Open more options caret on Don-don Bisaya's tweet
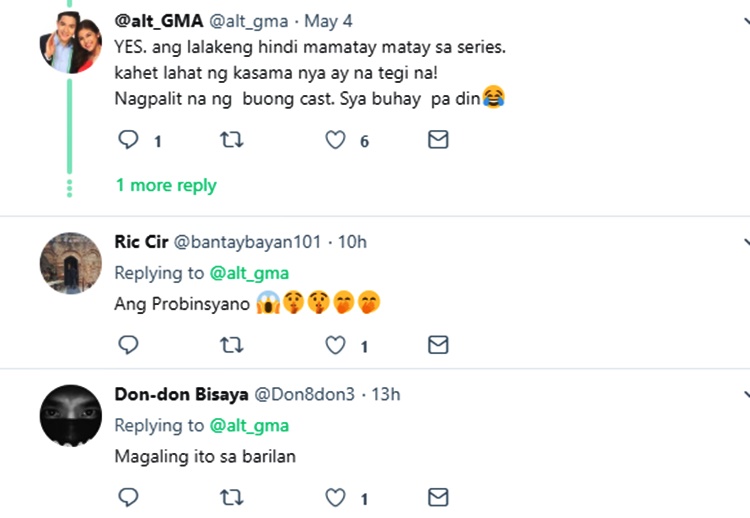 point(745,394)
